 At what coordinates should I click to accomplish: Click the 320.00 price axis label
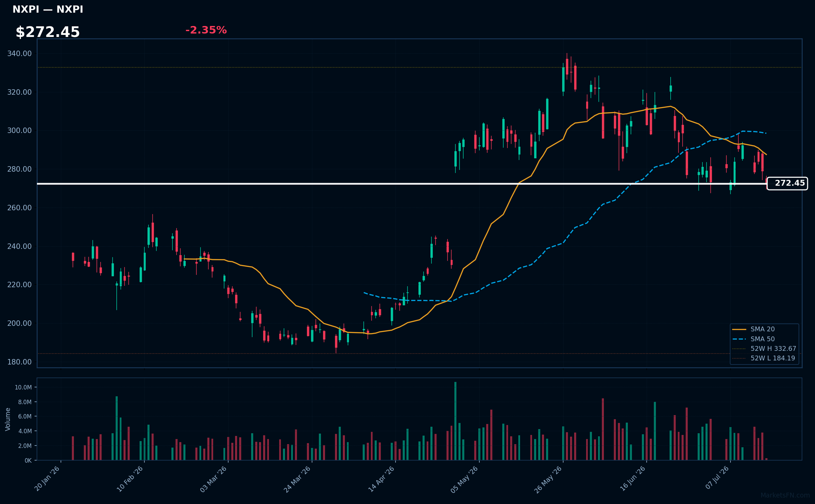pyautogui.click(x=20, y=92)
